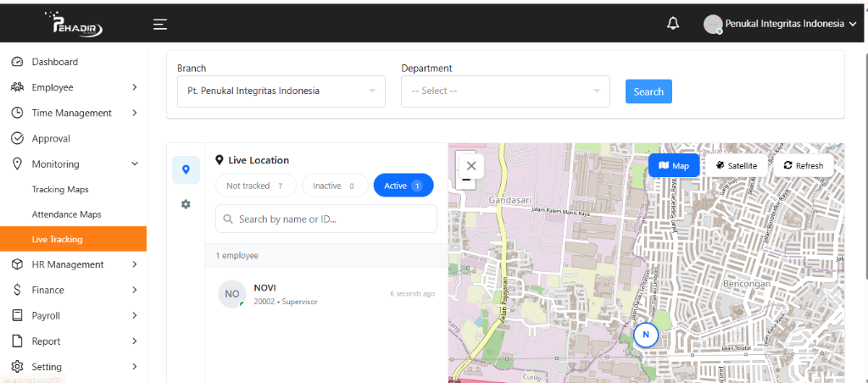Click the Monitoring location pin icon
868x383 pixels.
(x=17, y=164)
